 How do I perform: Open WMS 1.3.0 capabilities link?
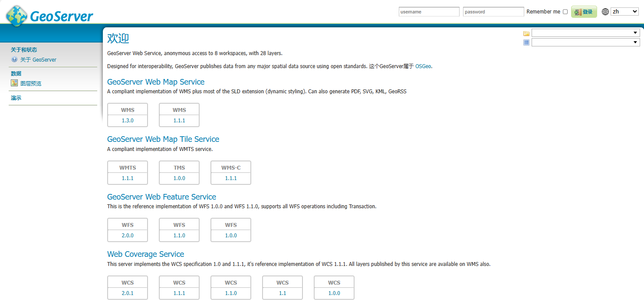point(128,120)
